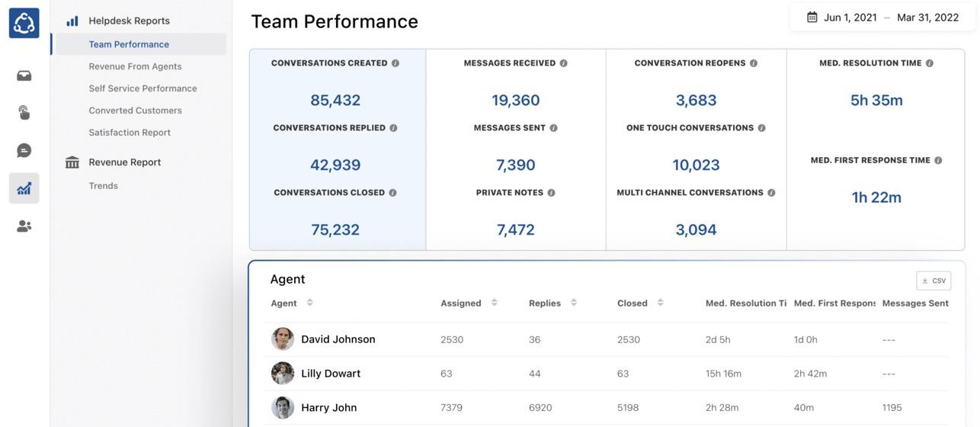
Task: Go to Satisfaction Report
Action: pos(130,133)
